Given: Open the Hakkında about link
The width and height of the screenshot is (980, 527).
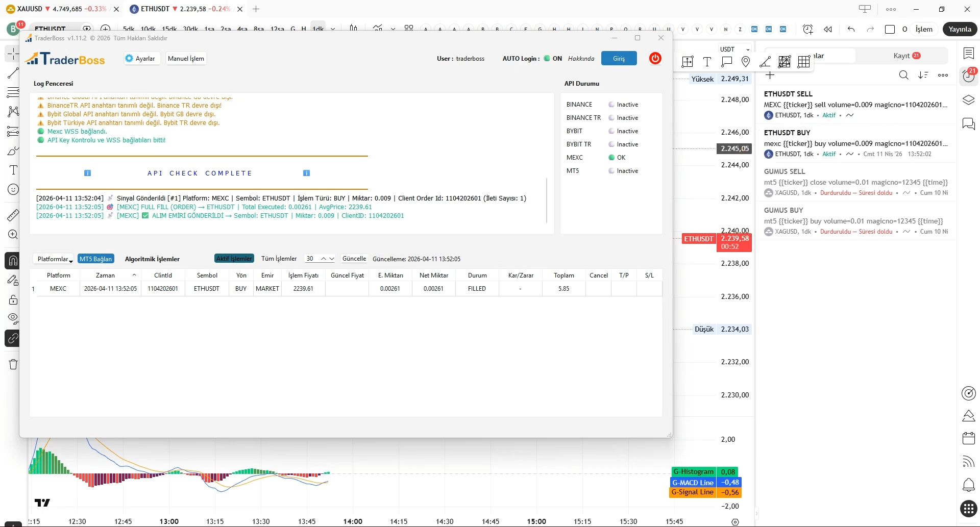Looking at the screenshot, I should pos(581,59).
